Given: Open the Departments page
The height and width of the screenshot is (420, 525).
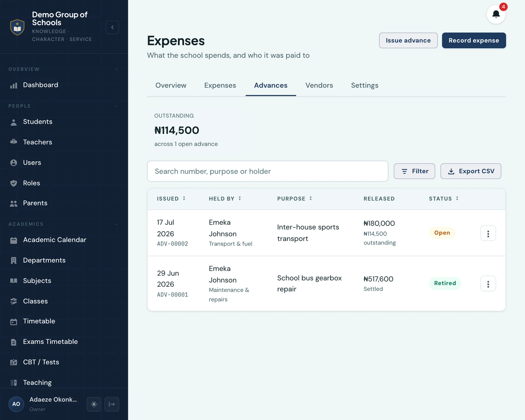Looking at the screenshot, I should tap(64, 260).
